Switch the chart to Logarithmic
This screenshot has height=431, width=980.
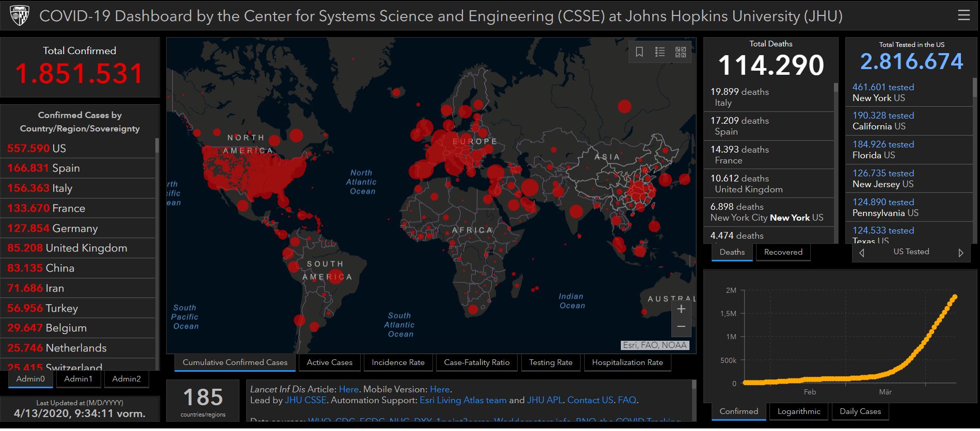(799, 411)
